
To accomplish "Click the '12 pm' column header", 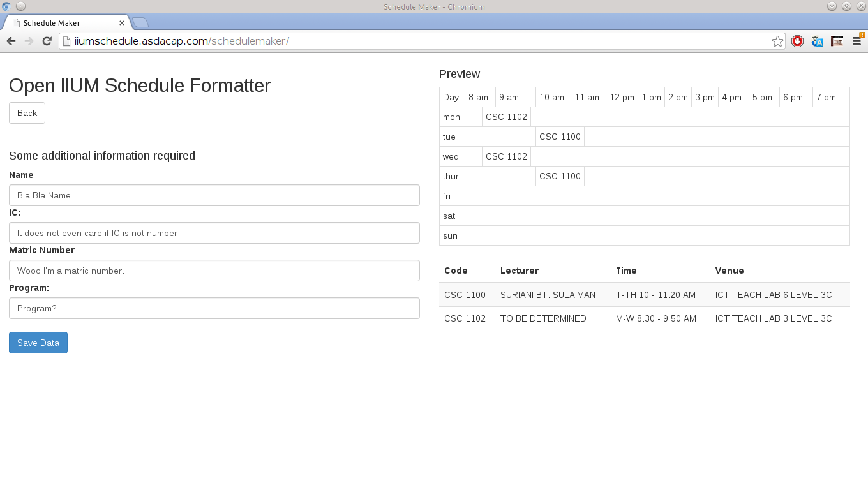I will [622, 97].
